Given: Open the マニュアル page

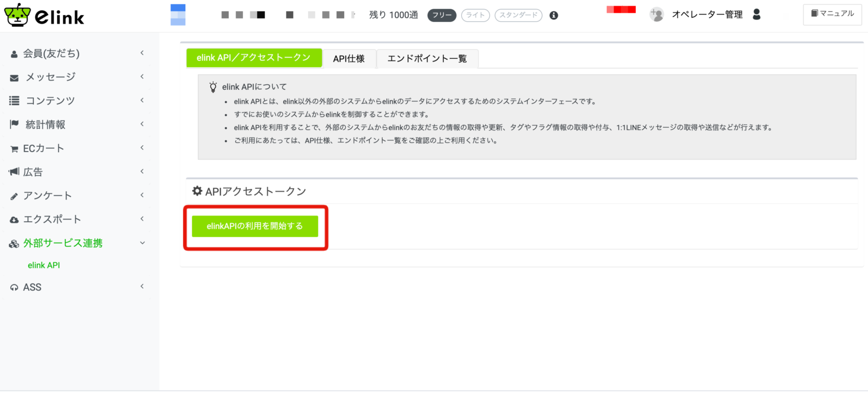Looking at the screenshot, I should [x=832, y=14].
